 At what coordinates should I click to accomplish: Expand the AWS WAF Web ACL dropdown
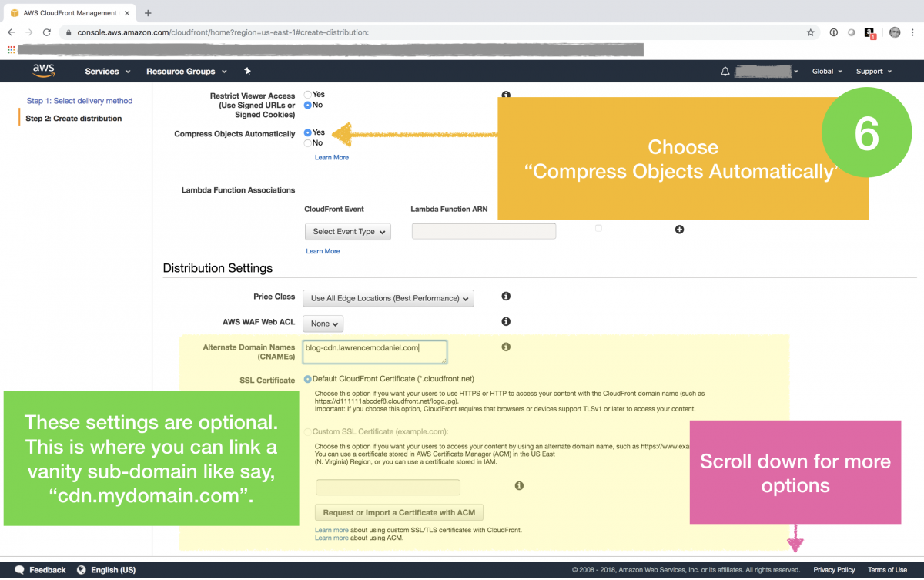click(323, 324)
